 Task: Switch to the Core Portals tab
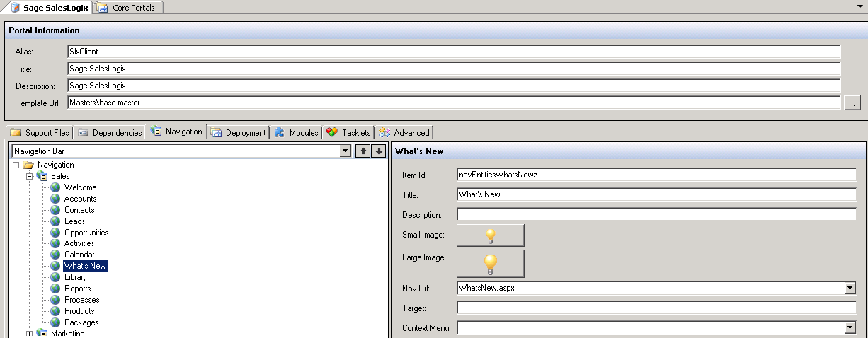click(x=130, y=7)
